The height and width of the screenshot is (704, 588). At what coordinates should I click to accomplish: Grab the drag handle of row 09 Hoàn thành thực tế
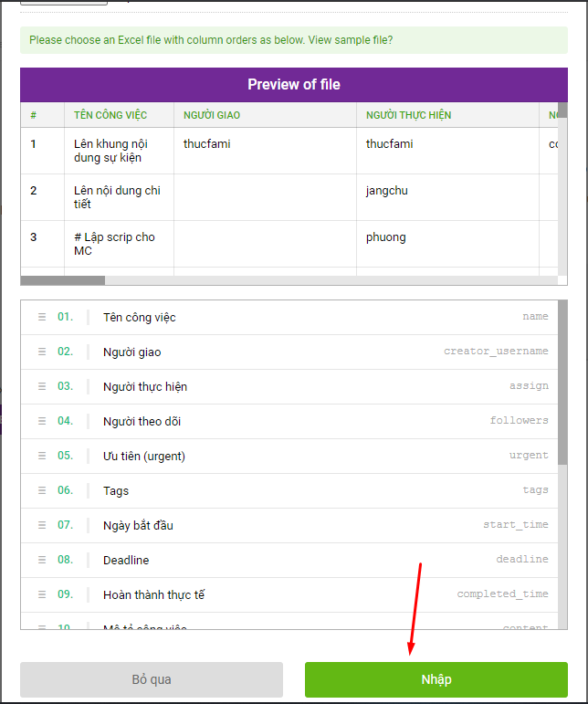click(42, 594)
